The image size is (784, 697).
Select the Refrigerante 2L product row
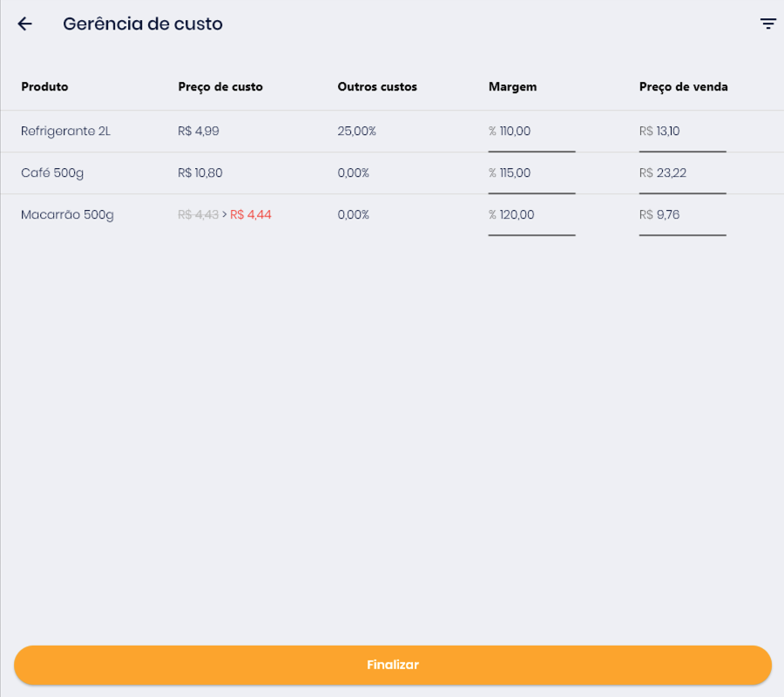[x=66, y=132]
